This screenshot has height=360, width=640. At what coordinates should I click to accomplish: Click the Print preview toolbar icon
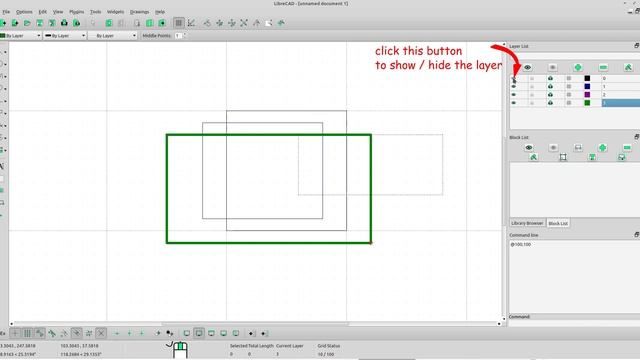[76, 23]
